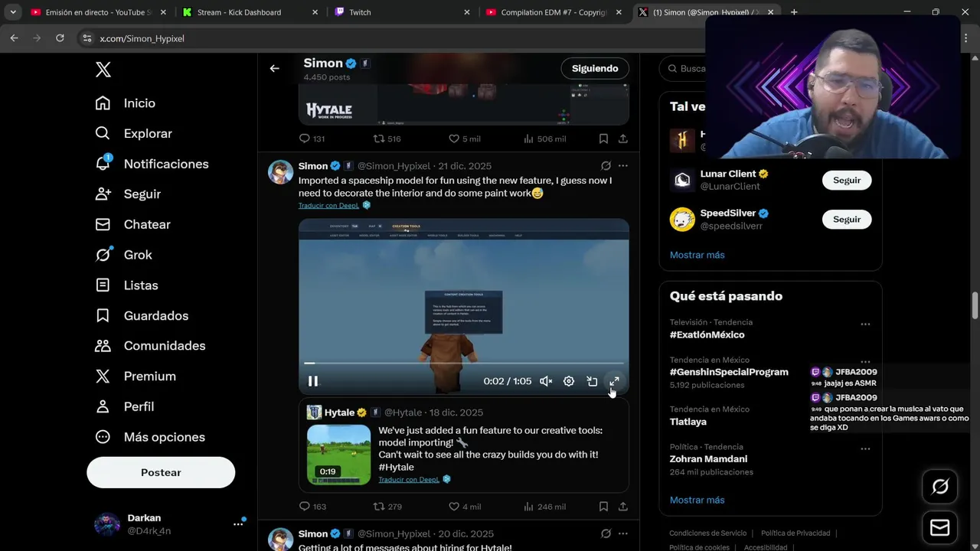The height and width of the screenshot is (551, 980).
Task: Click Mostrar más under suggested accounts
Action: 697,255
